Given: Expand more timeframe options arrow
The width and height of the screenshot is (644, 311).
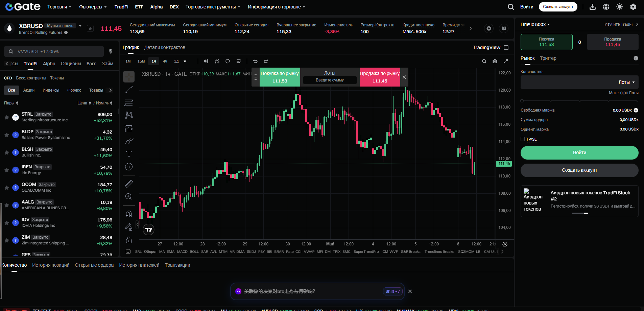Looking at the screenshot, I should [x=185, y=61].
